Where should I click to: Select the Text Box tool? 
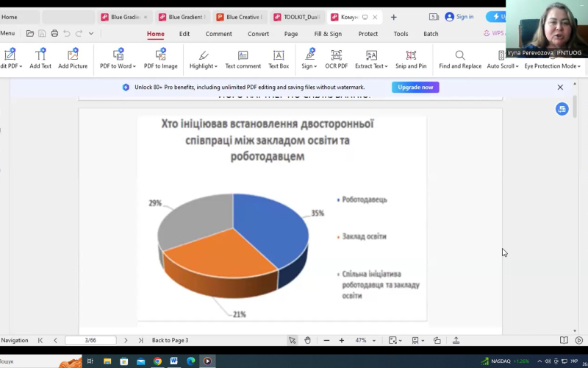[x=279, y=59]
